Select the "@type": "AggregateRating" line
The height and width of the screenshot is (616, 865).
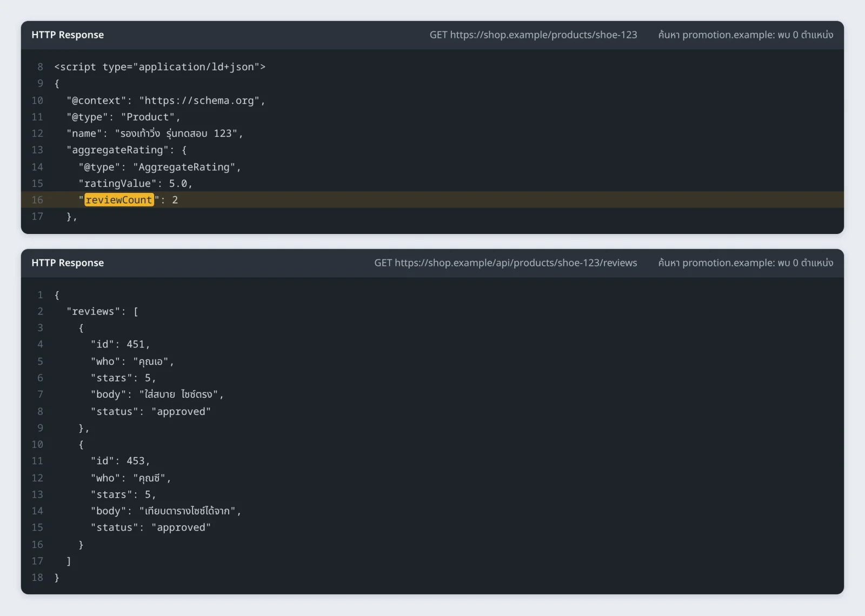pos(159,167)
